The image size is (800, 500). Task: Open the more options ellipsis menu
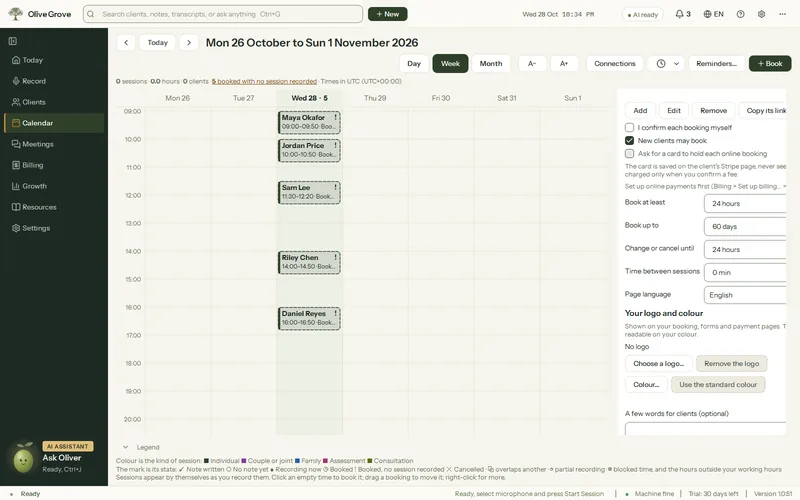pos(782,14)
